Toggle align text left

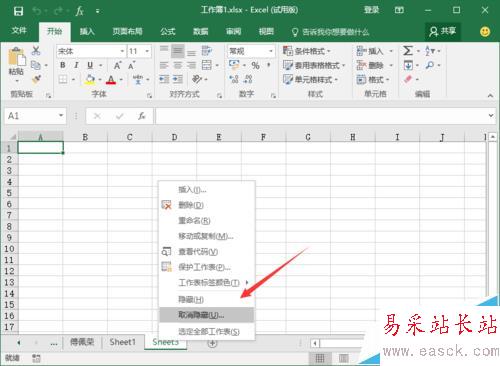click(164, 65)
